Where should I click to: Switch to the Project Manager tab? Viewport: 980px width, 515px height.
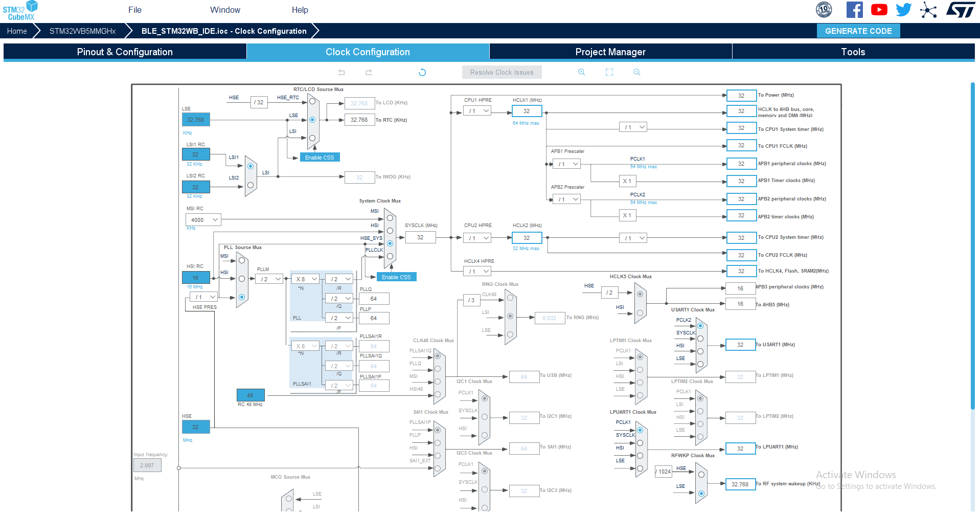(x=610, y=52)
